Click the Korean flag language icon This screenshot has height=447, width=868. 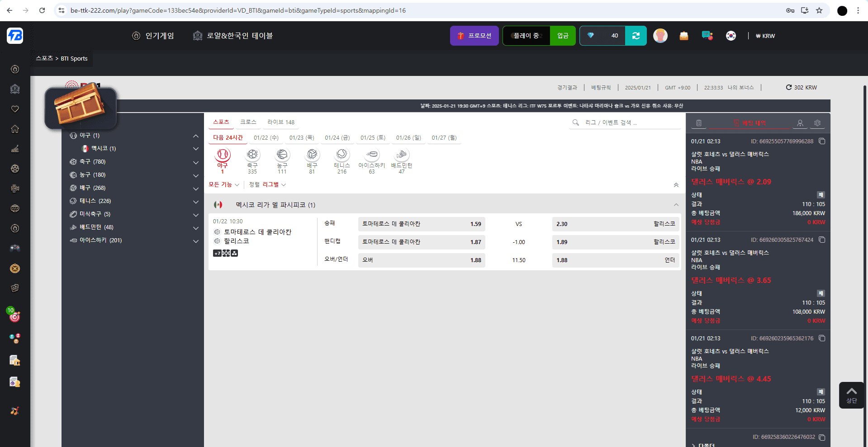coord(730,36)
